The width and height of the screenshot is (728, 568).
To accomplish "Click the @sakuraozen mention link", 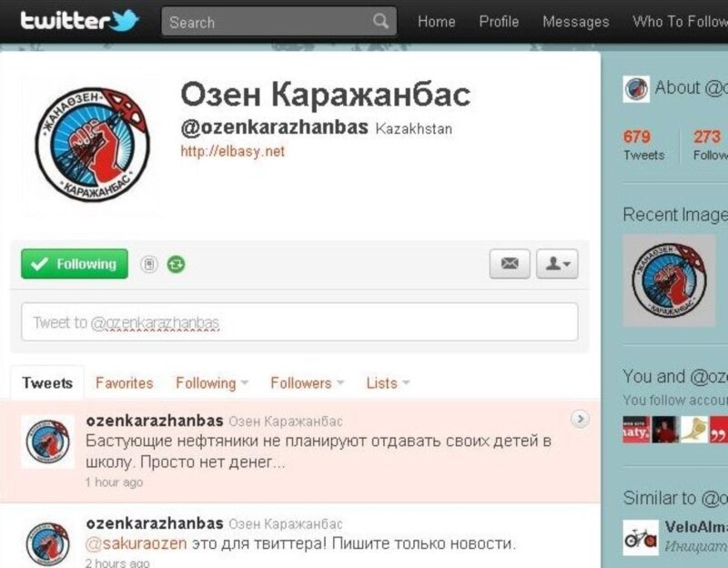I will [x=136, y=543].
